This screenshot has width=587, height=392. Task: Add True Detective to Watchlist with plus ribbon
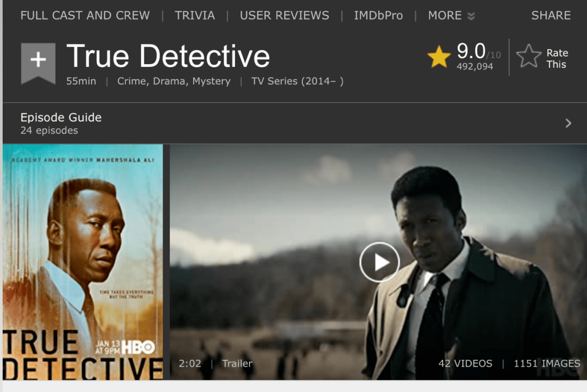[x=38, y=63]
